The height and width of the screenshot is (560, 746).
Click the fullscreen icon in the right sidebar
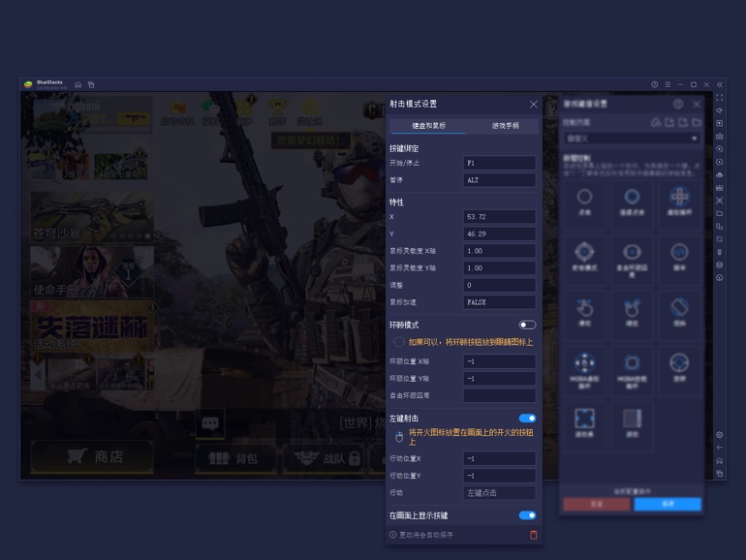click(719, 98)
